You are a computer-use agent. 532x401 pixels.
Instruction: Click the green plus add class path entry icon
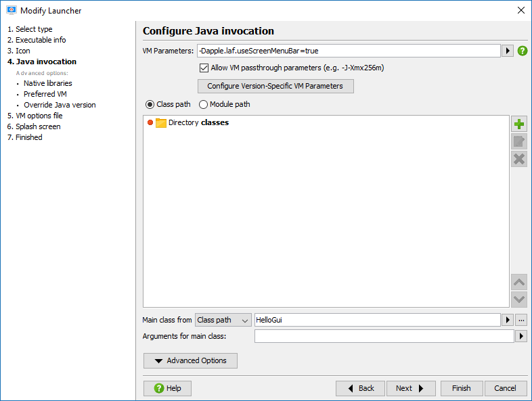click(x=518, y=124)
